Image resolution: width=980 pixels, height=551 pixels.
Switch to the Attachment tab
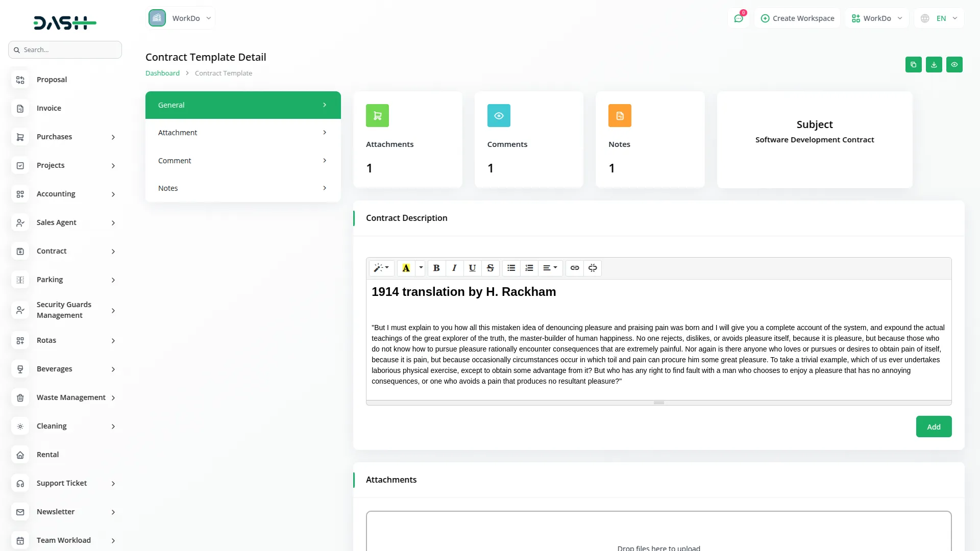coord(242,132)
